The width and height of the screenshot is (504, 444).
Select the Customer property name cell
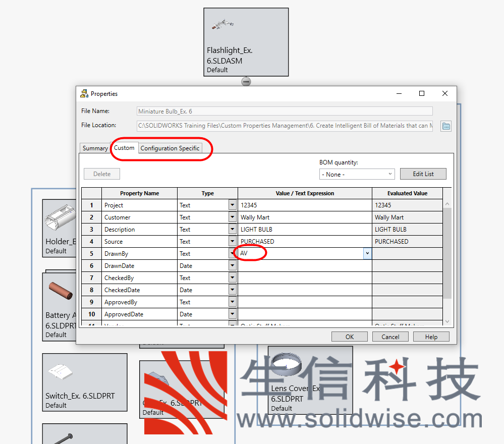(139, 217)
